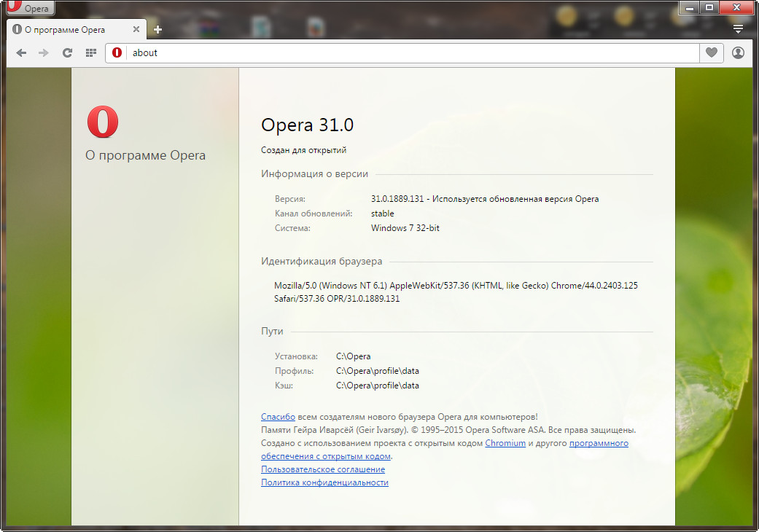Open the Chromium link
Image resolution: width=759 pixels, height=532 pixels.
point(505,443)
